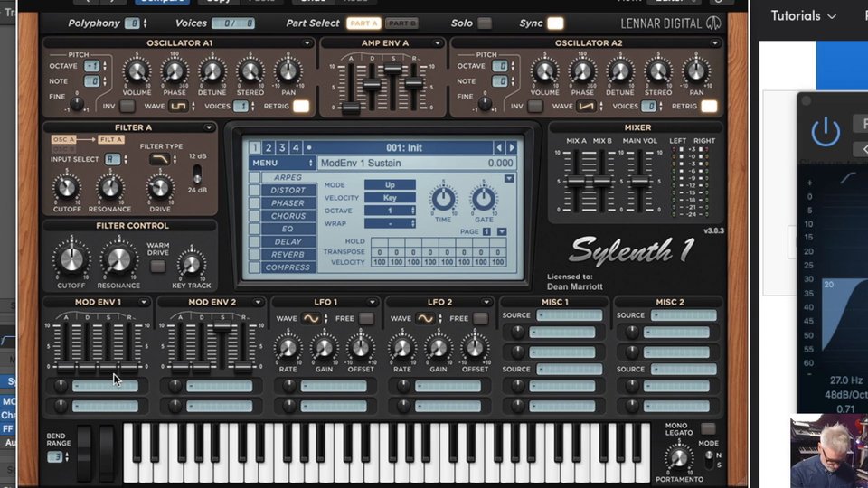This screenshot has width=868, height=488.
Task: Click the LFO 2 wave shape icon
Action: (425, 319)
